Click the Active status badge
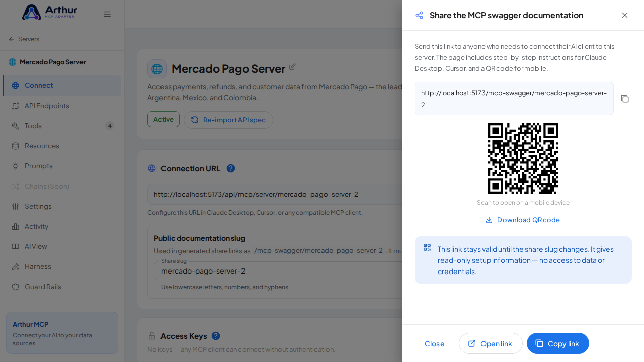 coord(164,119)
